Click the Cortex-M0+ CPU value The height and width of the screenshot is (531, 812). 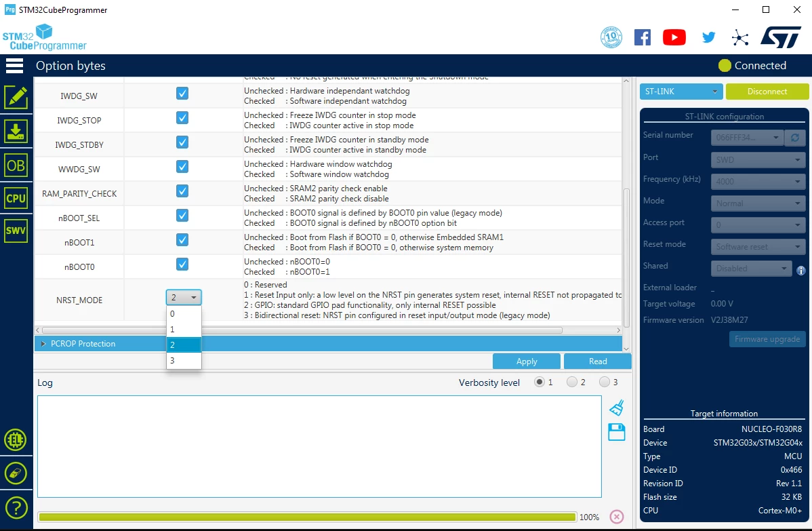pos(780,510)
